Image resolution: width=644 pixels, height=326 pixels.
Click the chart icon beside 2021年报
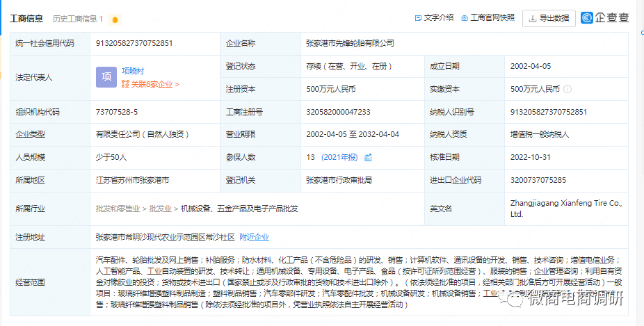tap(368, 157)
